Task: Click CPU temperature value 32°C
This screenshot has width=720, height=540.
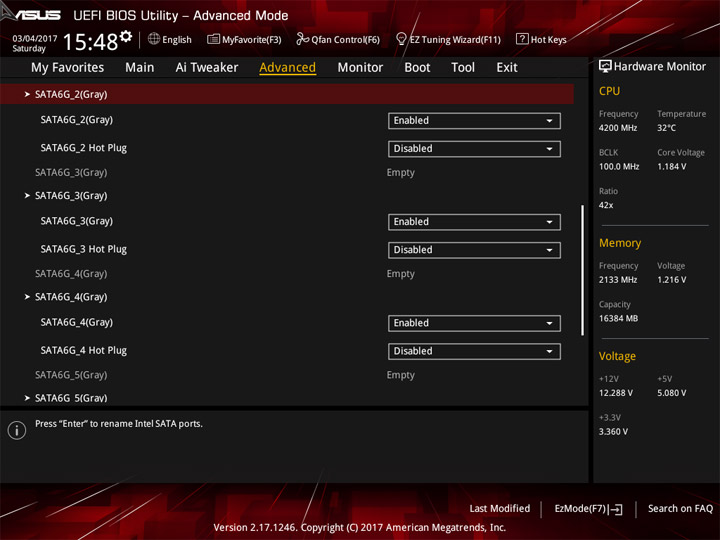Action: pyautogui.click(x=666, y=128)
